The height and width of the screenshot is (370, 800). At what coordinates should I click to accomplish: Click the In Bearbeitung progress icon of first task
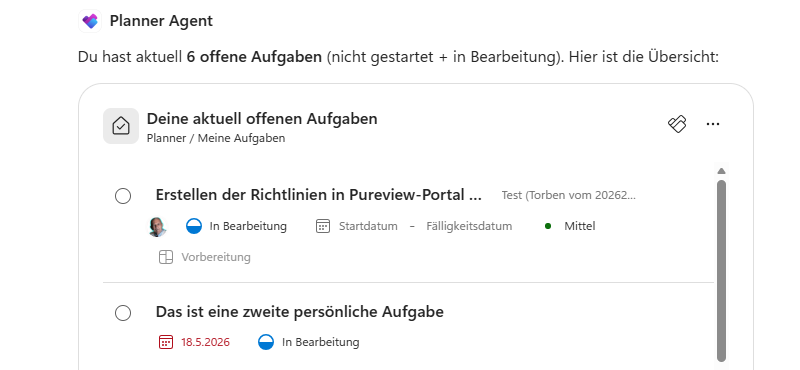pos(194,226)
